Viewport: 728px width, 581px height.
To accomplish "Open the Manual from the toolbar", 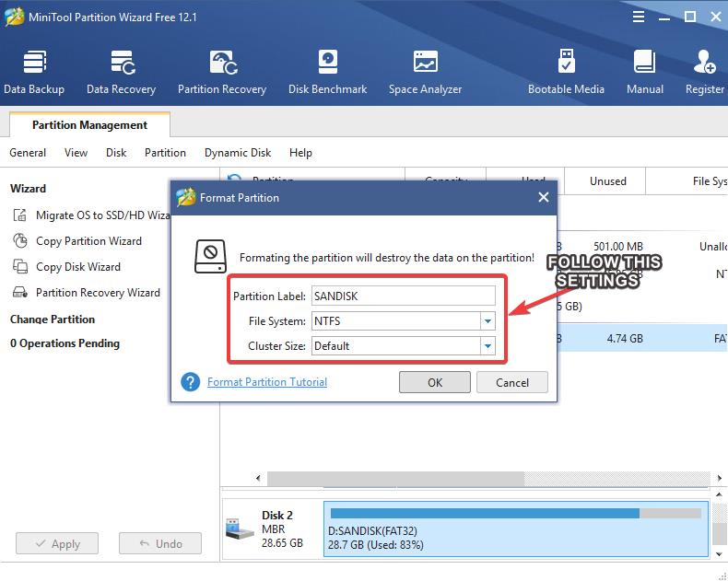I will click(x=645, y=73).
